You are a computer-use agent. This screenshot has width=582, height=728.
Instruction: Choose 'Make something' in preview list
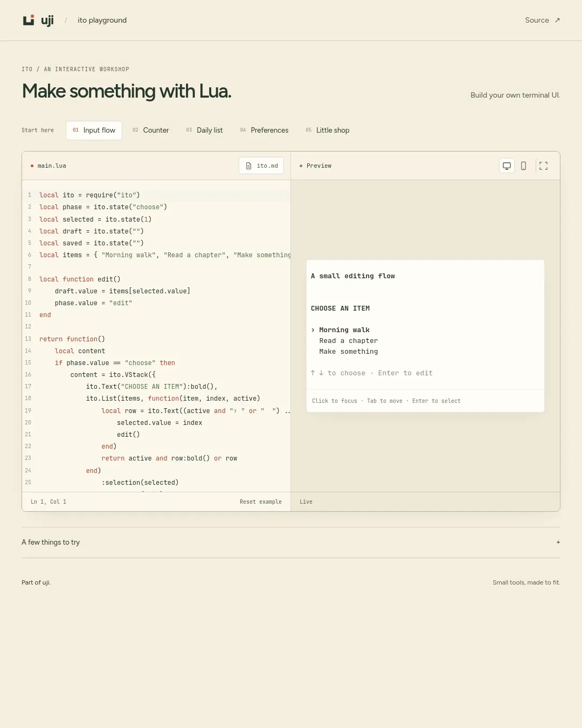point(349,352)
